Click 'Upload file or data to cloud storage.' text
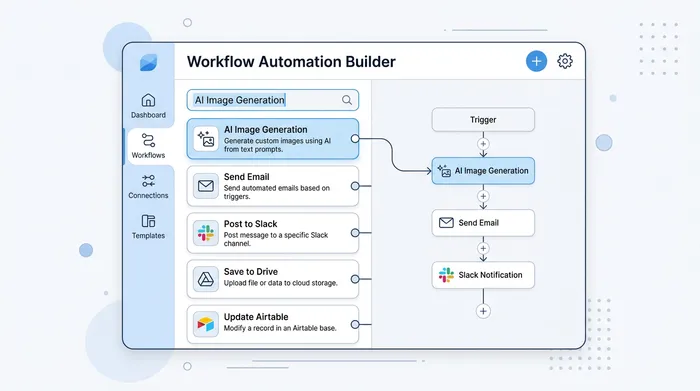The height and width of the screenshot is (391, 700). 280,283
